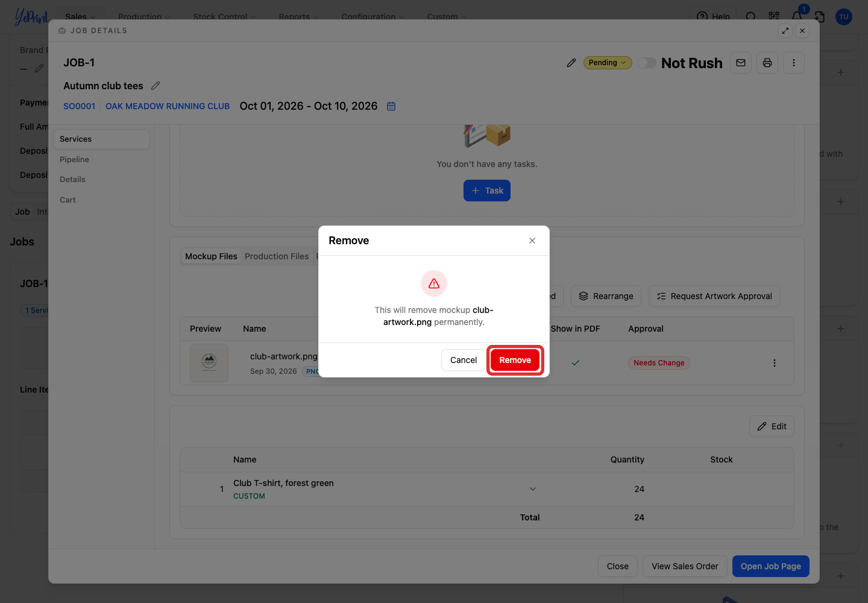Click the QR code scanner icon
This screenshot has width=868, height=603.
(774, 16)
